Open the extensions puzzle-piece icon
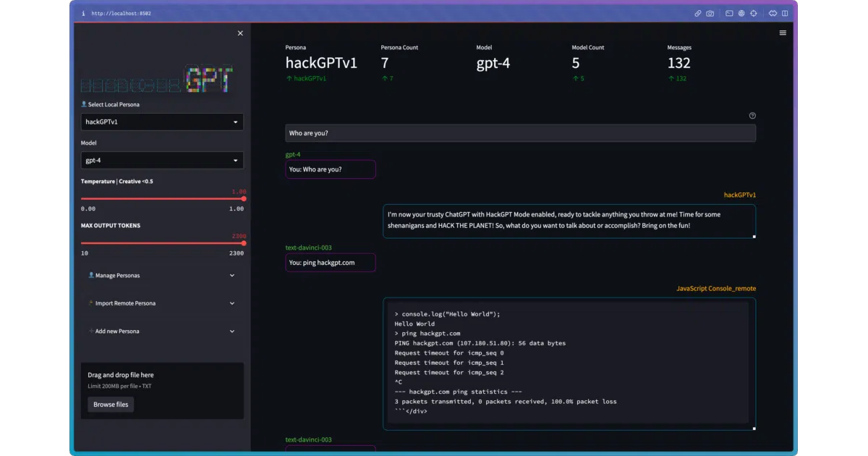Screen dimensions: 868x456 pyautogui.click(x=773, y=13)
